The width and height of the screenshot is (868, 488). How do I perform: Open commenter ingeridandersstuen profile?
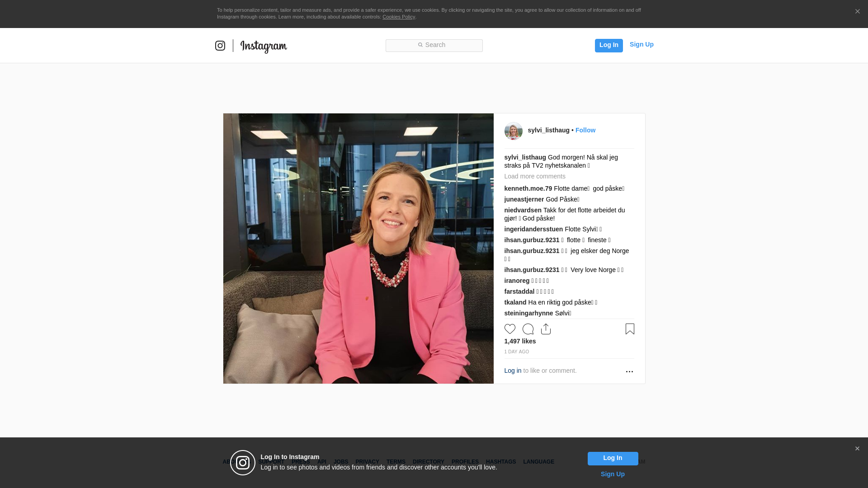(533, 229)
